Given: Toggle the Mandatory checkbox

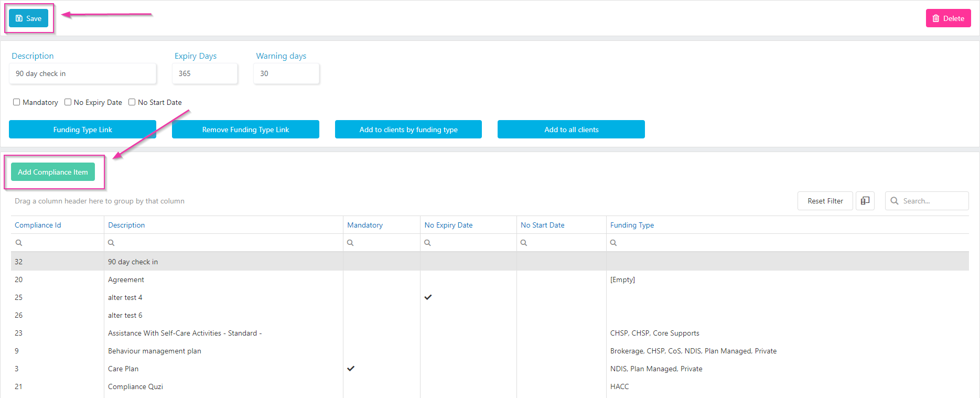Looking at the screenshot, I should (x=17, y=102).
